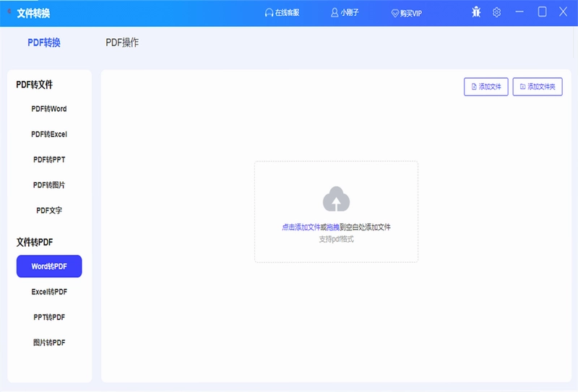Open settings gear in title bar
Screen dimensions: 578x392
click(496, 12)
